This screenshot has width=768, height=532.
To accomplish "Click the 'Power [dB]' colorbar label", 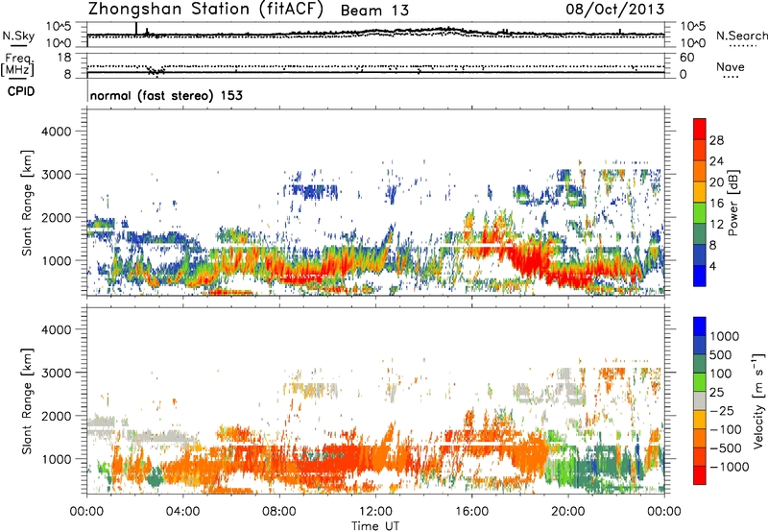I will click(x=733, y=203).
